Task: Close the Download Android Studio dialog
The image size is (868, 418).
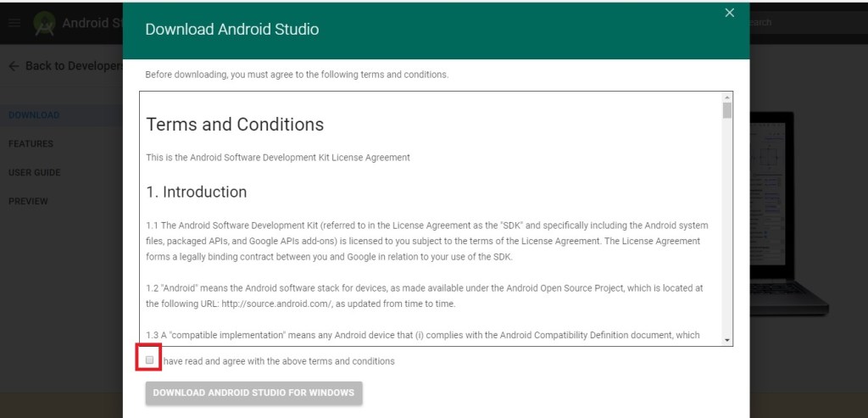Action: click(x=730, y=13)
